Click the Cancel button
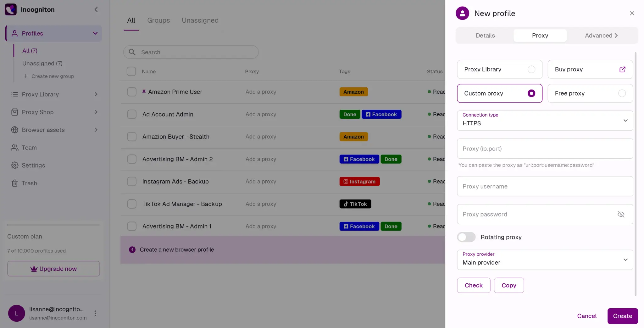This screenshot has height=328, width=644. coord(587,316)
